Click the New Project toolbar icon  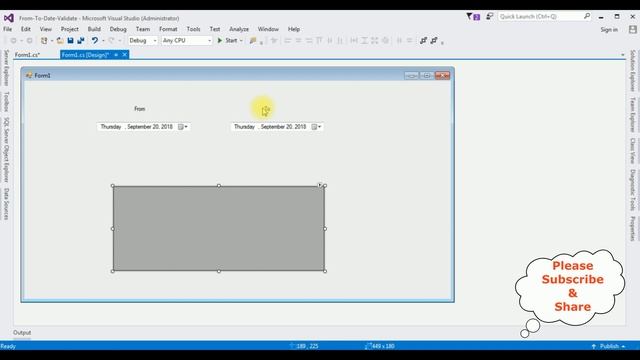pos(44,40)
